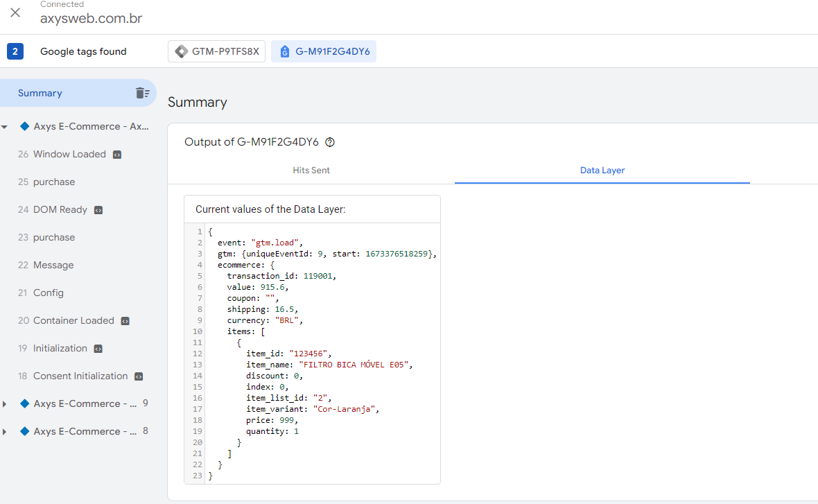Viewport: 818px width, 504px height.
Task: Expand the Axys E-Commerce group numbered 9
Action: tap(5, 404)
